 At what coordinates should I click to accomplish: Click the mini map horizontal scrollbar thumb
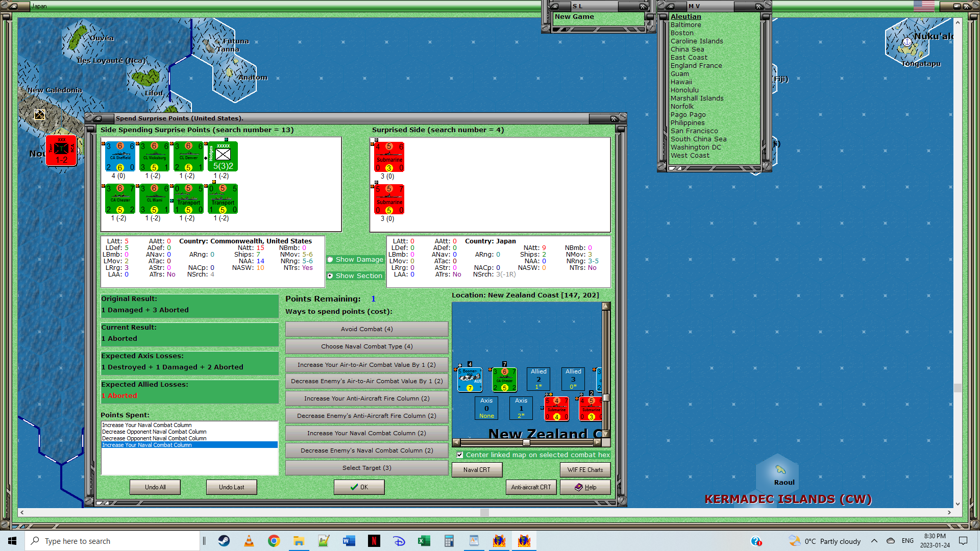coord(526,443)
